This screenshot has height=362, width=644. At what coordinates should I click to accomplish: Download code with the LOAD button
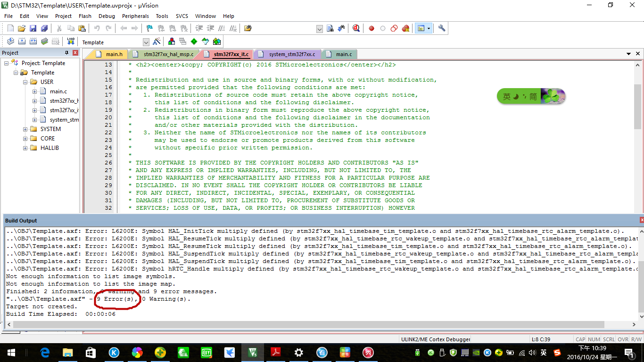71,41
